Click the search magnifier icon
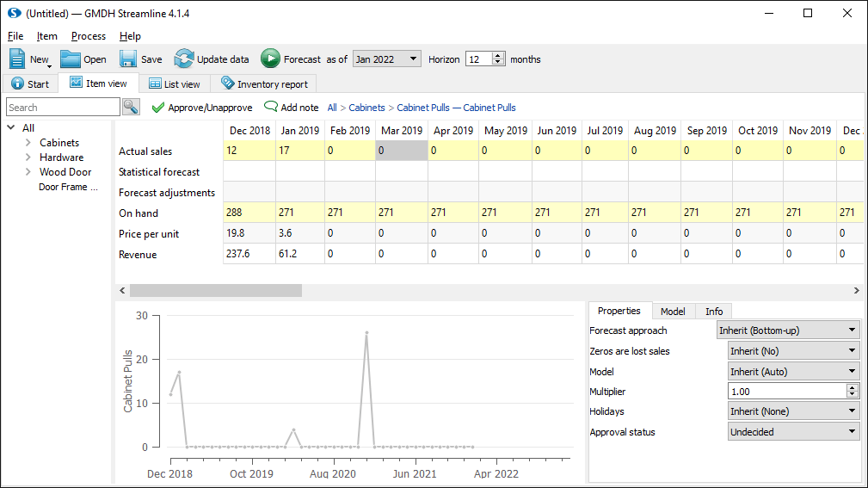This screenshot has width=868, height=488. (x=131, y=107)
